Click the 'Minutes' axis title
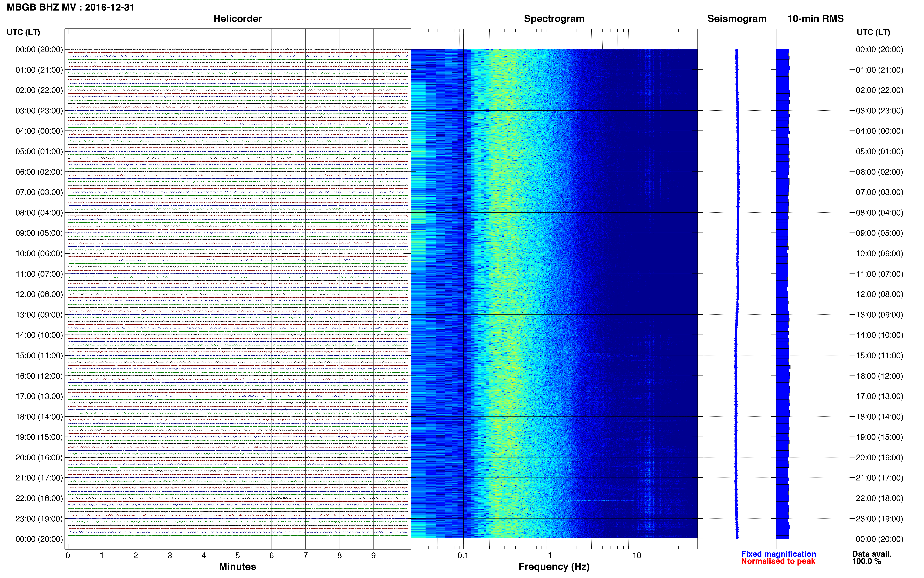 pos(238,566)
